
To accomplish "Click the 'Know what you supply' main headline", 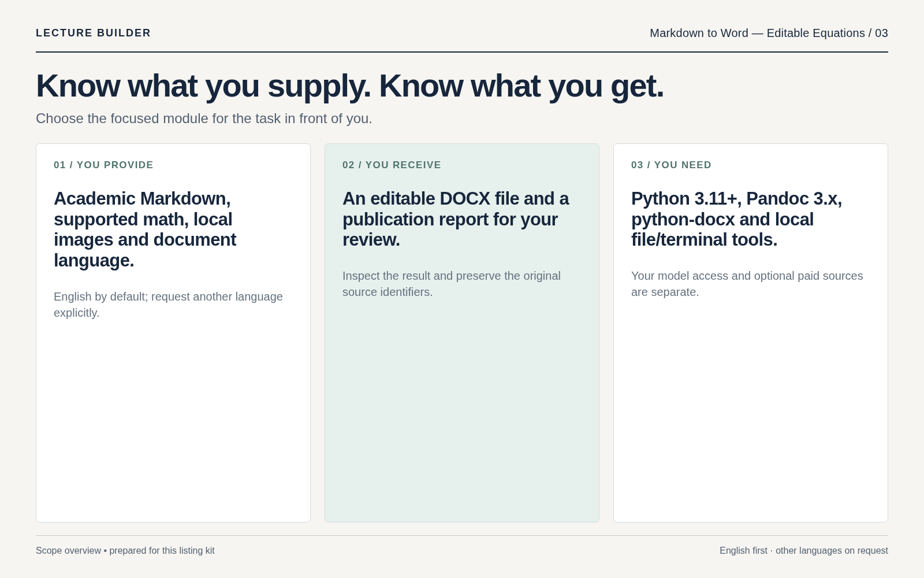I will 350,86.
